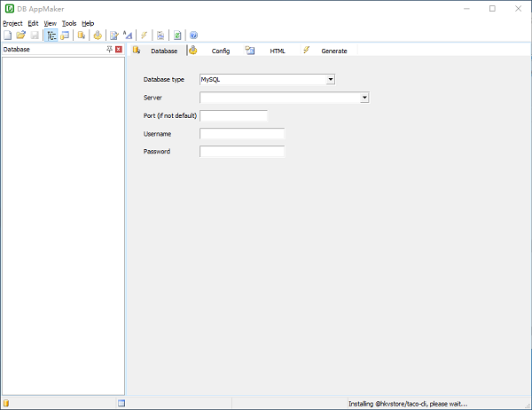Open the Database type dropdown

[330, 80]
